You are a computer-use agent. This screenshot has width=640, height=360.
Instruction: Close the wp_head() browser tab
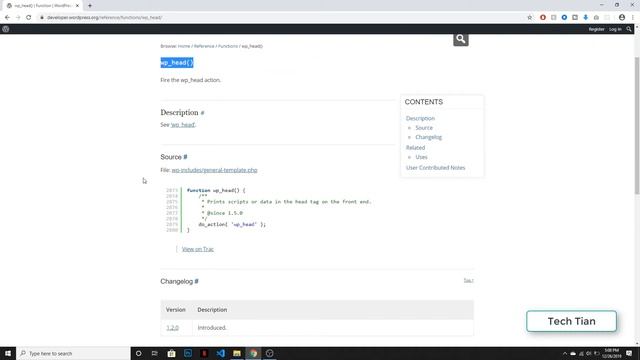[78, 6]
